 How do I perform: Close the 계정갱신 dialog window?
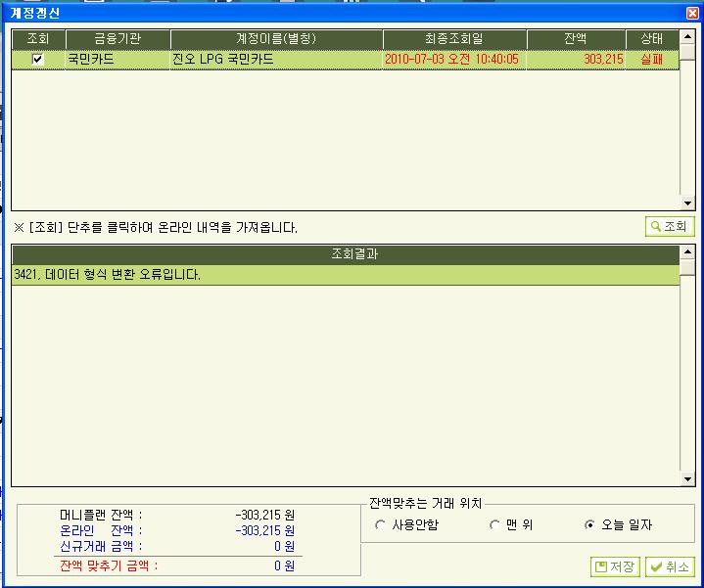coord(692,12)
